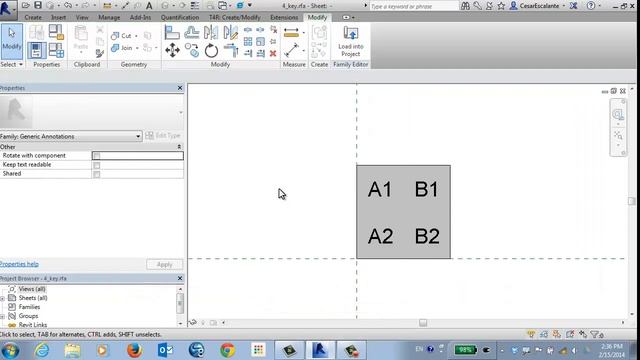Screen dimensions: 640x360
Task: Click the Undo arrow in quick access toolbar
Action: 68,6
